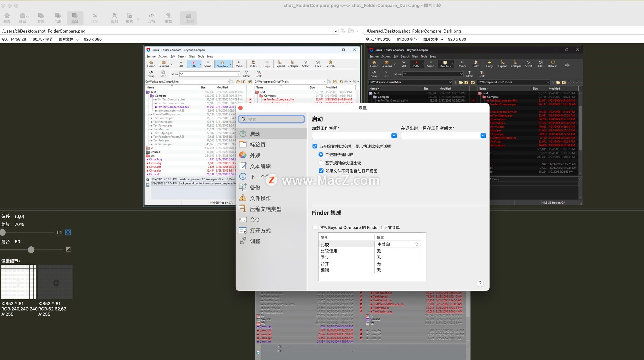Image resolution: width=644 pixels, height=360 pixels.
Task: Select the 容差 tolerance view icon
Action: [x=41, y=18]
